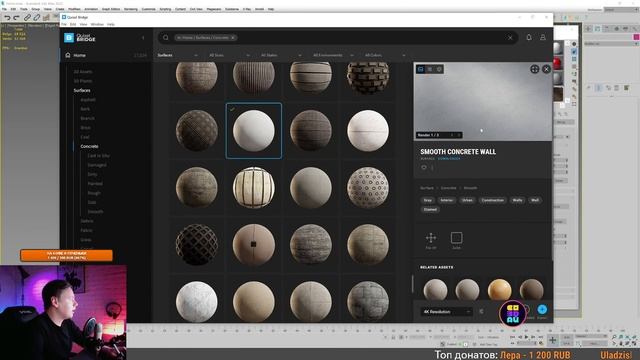This screenshot has height=360, width=640.
Task: Click the Gray tag
Action: (x=427, y=200)
